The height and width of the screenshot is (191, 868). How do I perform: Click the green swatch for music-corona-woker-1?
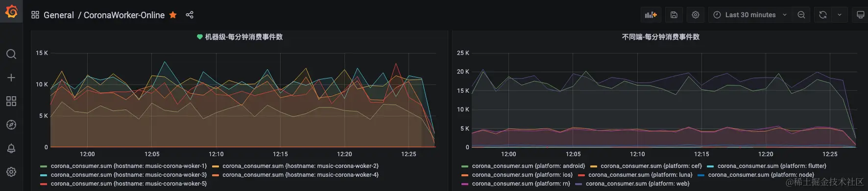pos(44,166)
